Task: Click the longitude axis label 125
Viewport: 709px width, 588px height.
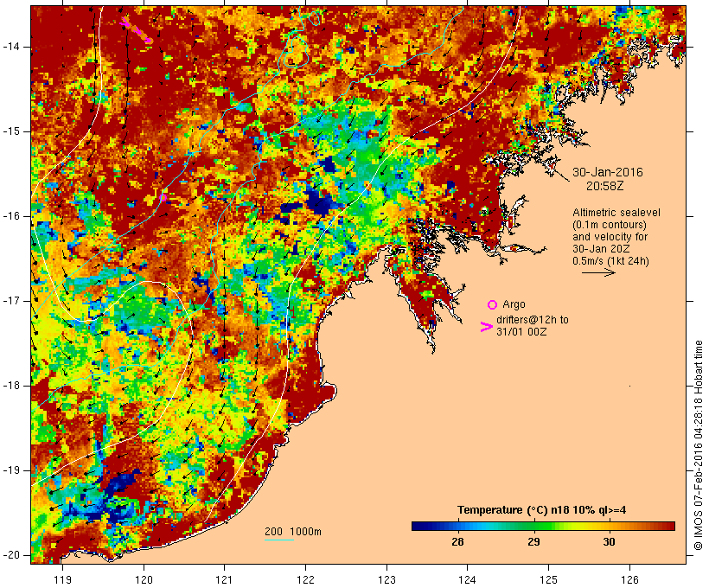Action: (x=548, y=579)
